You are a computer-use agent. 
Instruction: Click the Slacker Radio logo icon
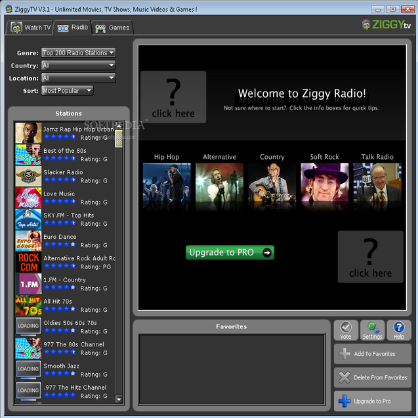[x=28, y=176]
